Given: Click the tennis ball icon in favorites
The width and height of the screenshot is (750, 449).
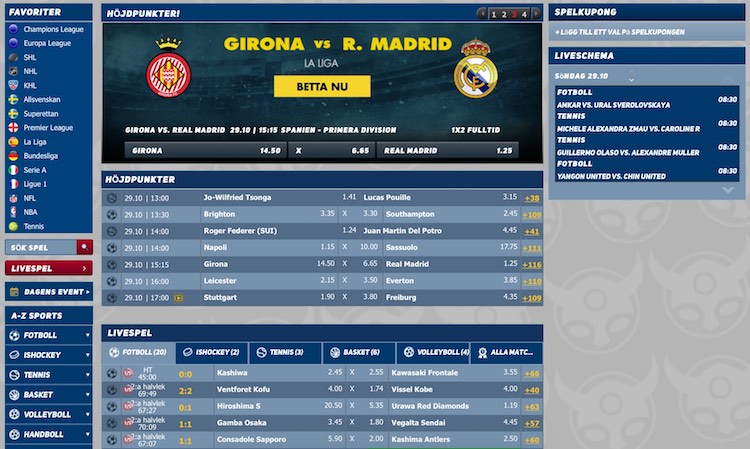Looking at the screenshot, I should 13,226.
